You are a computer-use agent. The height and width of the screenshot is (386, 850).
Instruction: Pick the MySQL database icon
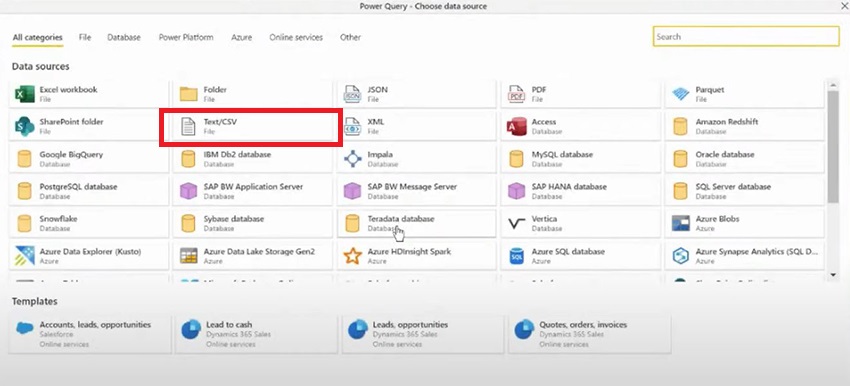[x=516, y=159]
